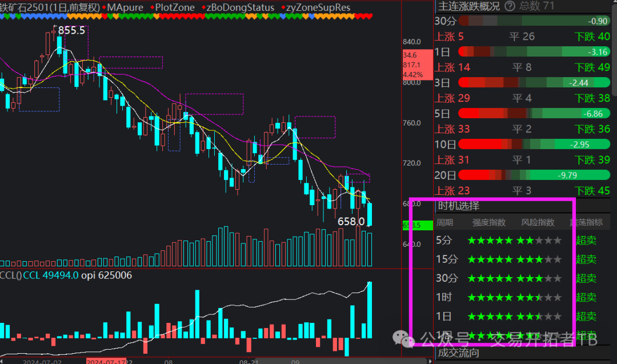Click the 强度指数 column header
Image resolution: width=617 pixels, height=364 pixels.
(489, 222)
